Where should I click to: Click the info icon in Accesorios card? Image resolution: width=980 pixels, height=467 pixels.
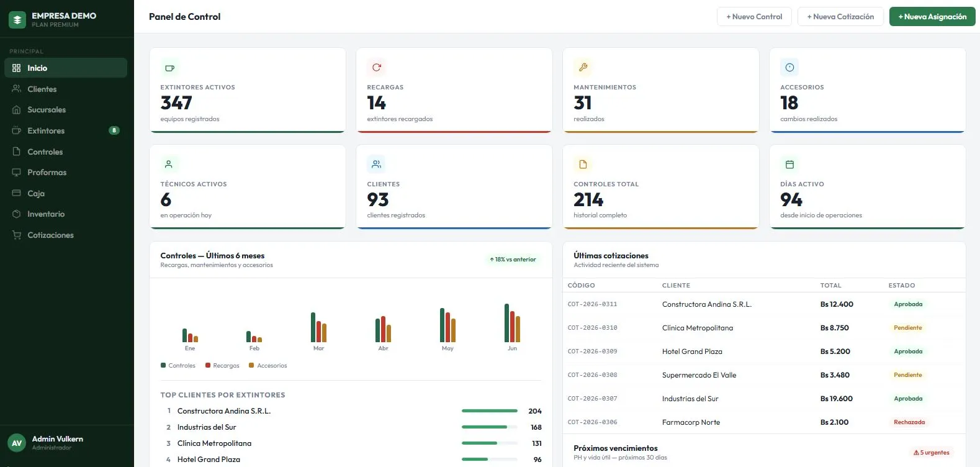(x=789, y=67)
